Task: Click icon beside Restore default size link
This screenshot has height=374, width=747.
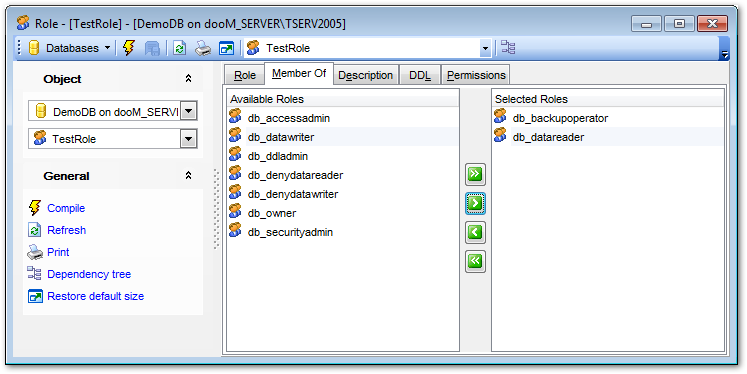Action: pyautogui.click(x=35, y=296)
